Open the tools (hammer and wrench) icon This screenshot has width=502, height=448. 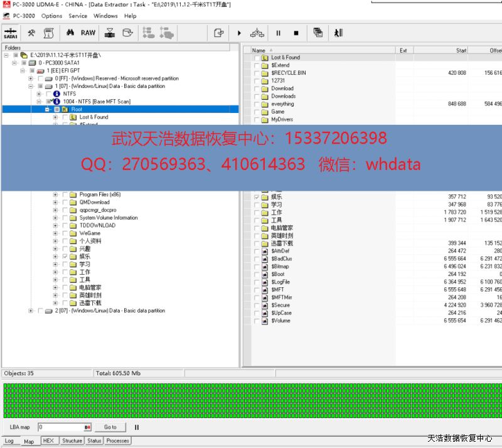point(31,33)
